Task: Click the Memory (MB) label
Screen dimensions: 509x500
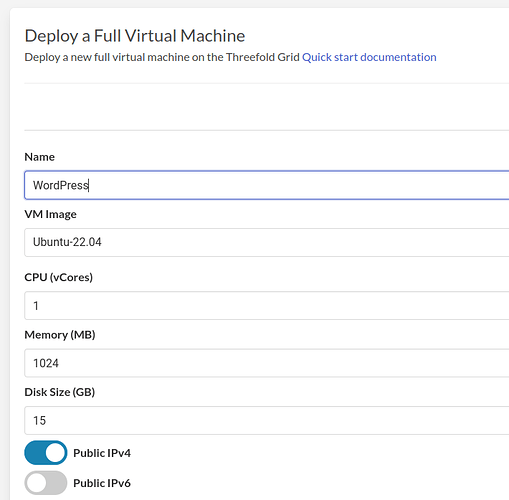Action: (x=60, y=334)
